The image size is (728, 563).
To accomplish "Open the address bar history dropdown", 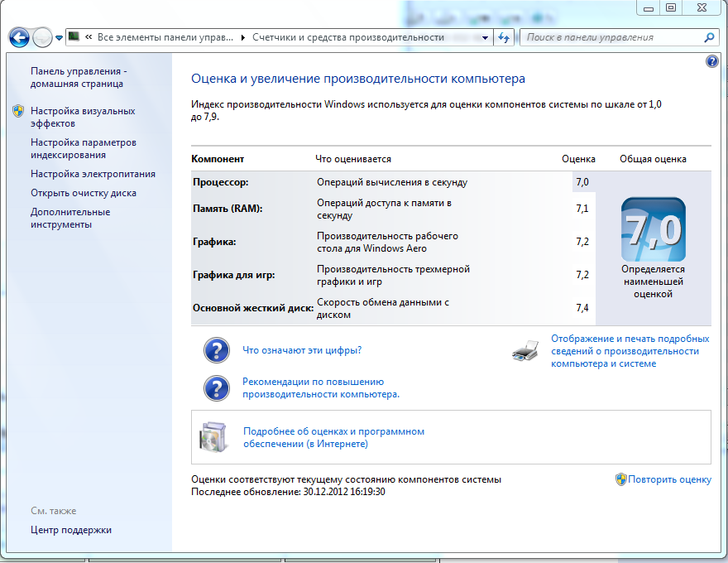I will (485, 37).
